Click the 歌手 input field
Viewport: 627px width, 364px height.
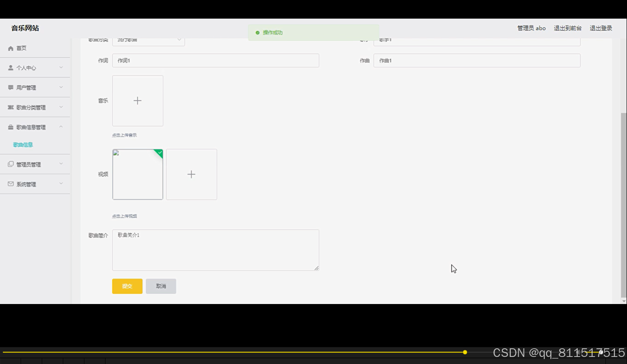tap(477, 41)
